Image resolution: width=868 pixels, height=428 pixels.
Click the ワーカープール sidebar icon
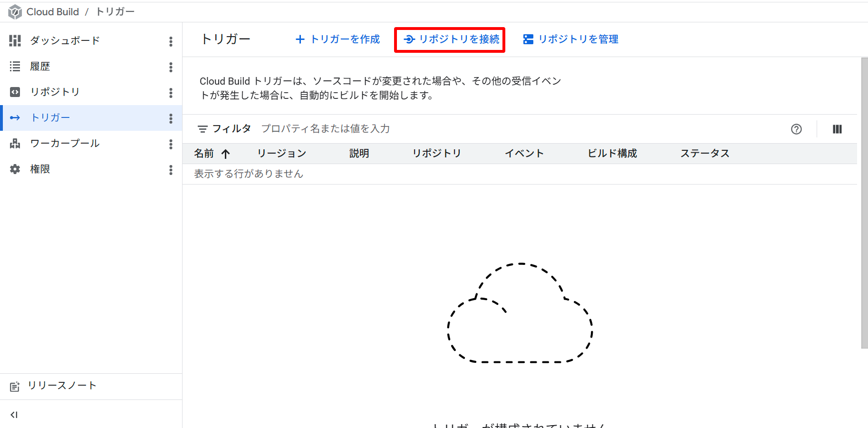click(15, 143)
